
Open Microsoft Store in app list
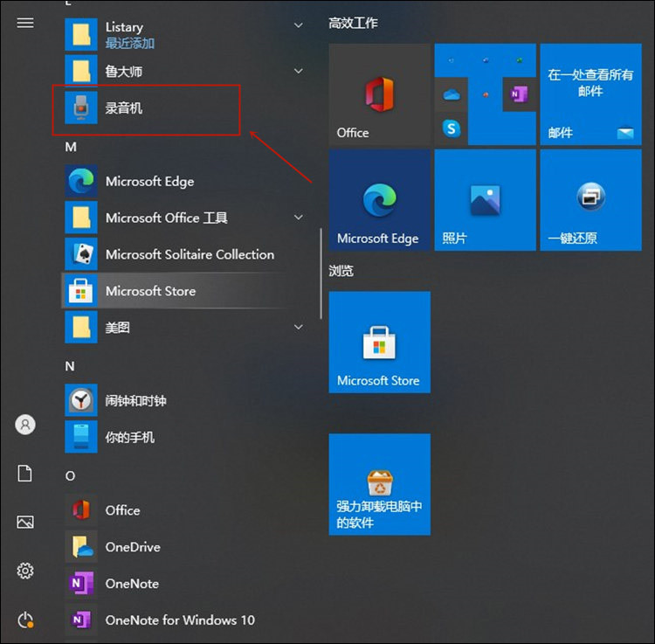point(183,291)
